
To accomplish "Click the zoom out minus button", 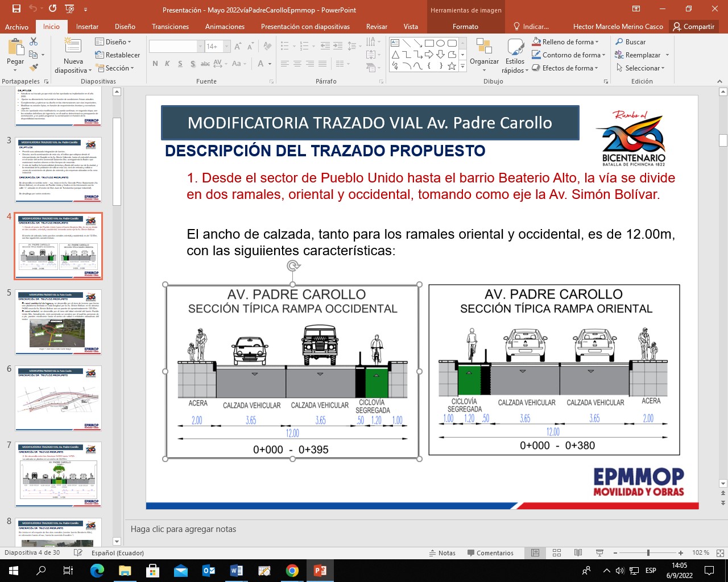I will click(615, 553).
